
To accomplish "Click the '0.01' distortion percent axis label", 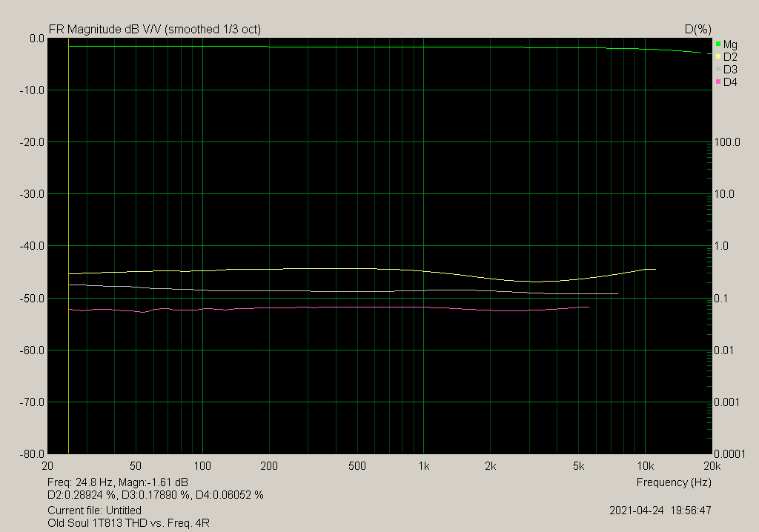I will [x=724, y=350].
